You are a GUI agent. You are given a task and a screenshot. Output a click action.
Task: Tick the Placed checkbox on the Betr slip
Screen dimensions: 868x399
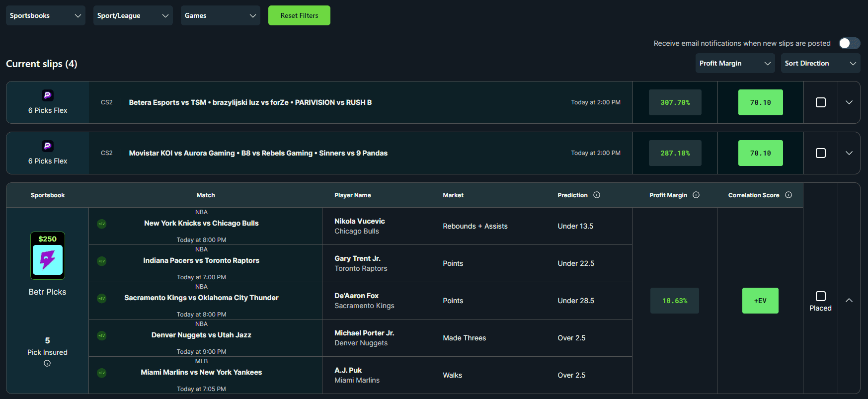pos(821,296)
